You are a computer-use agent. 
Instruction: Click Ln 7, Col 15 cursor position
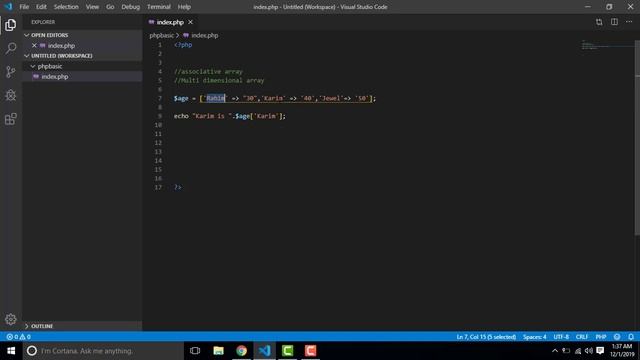(x=486, y=337)
